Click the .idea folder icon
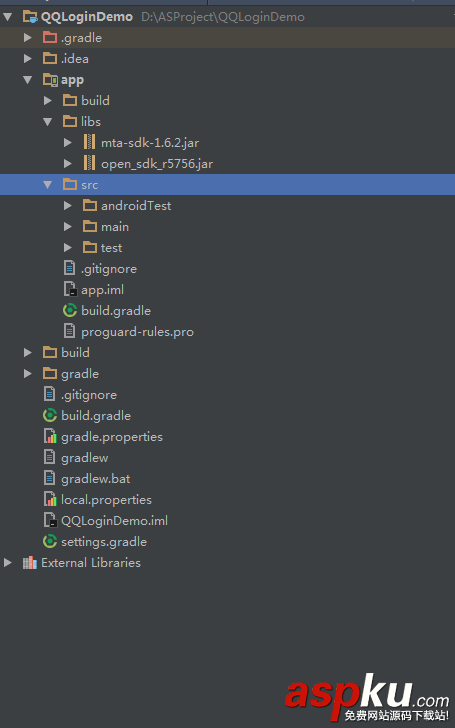This screenshot has height=728, width=455. pyautogui.click(x=50, y=58)
